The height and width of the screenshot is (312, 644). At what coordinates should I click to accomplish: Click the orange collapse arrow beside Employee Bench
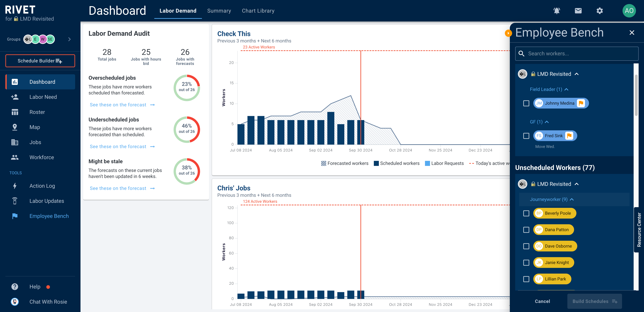(x=508, y=33)
